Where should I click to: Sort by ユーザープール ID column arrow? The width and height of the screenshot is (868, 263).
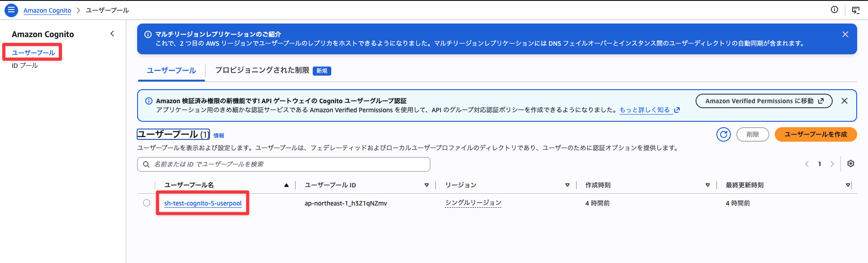click(426, 185)
